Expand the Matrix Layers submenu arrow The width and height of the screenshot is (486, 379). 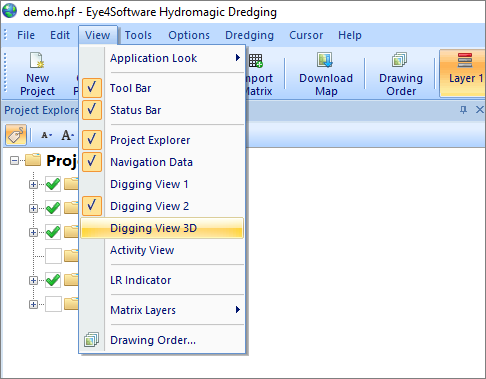click(x=238, y=310)
